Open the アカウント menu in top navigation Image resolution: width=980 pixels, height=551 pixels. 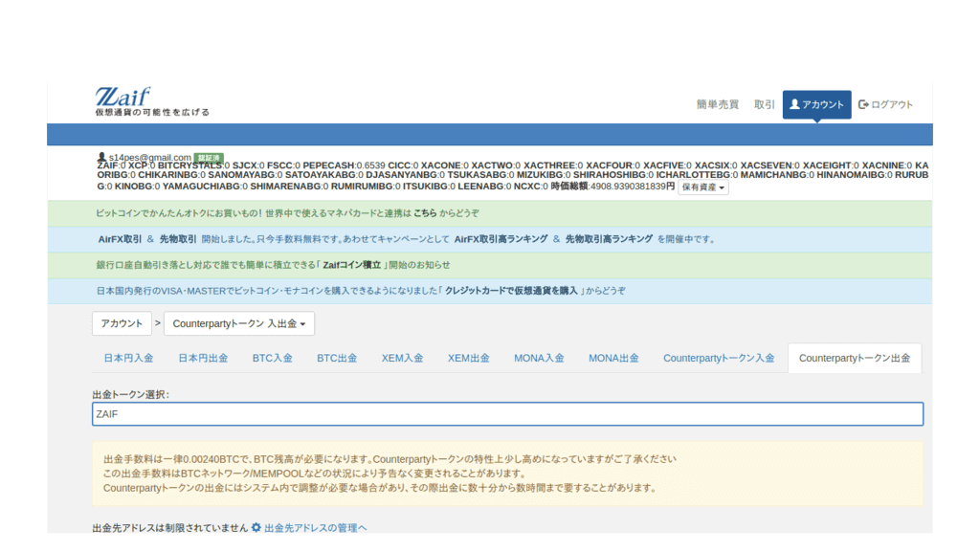click(x=816, y=104)
